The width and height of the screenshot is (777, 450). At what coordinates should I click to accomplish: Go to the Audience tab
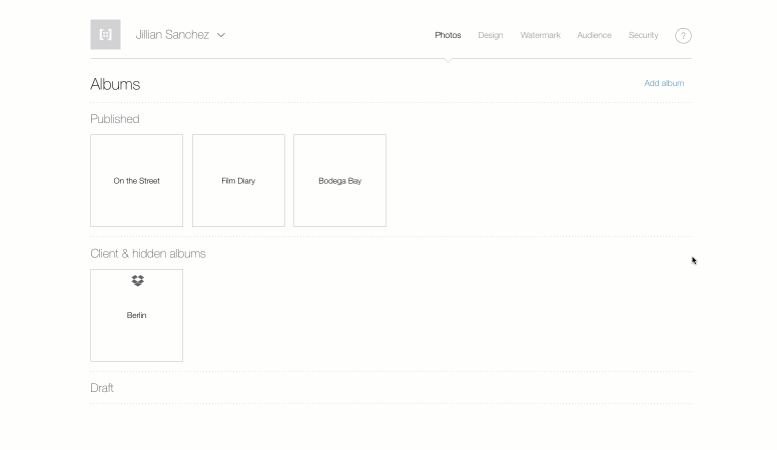coord(594,35)
